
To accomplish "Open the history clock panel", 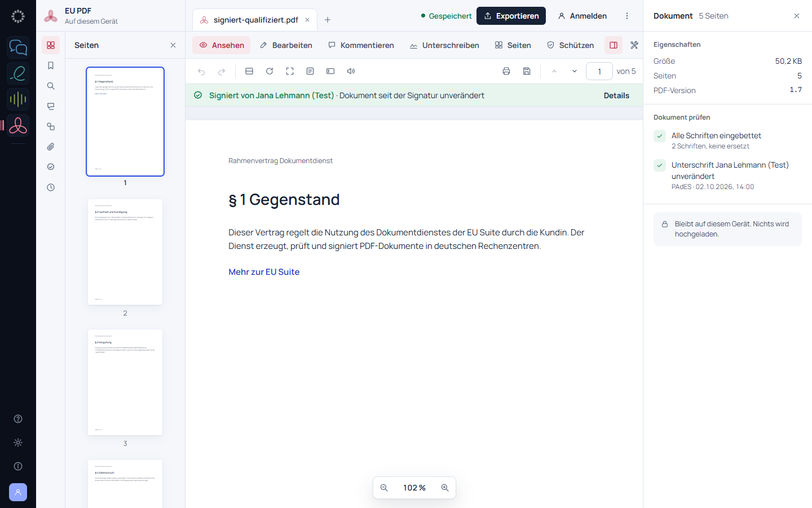I will 51,187.
